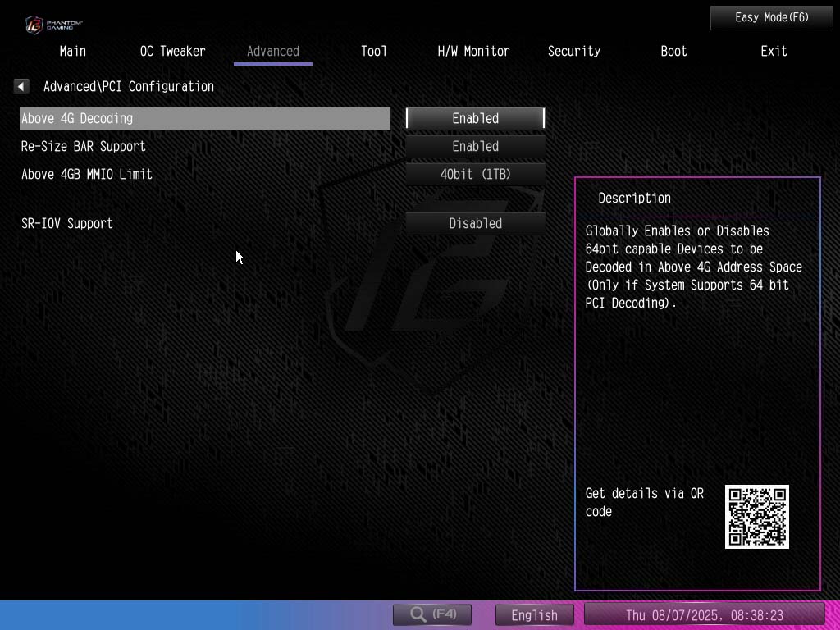Viewport: 840px width, 630px height.
Task: Open the SR-IOV Support dropdown
Action: click(x=475, y=222)
